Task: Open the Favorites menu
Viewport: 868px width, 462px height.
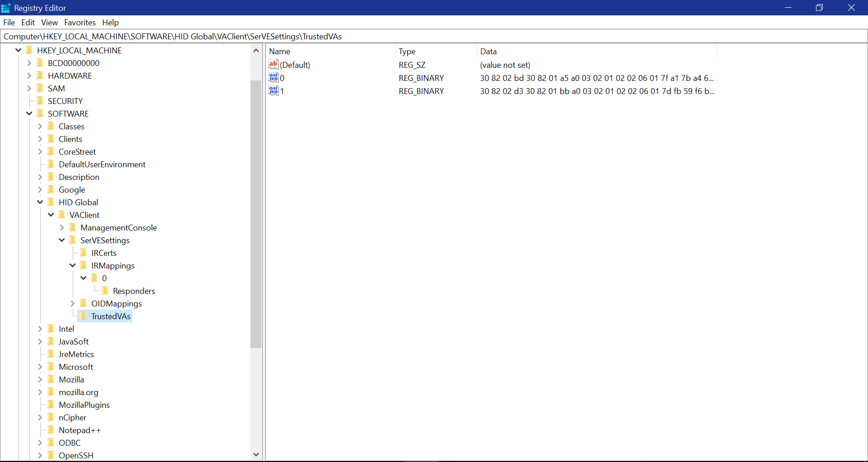Action: click(80, 23)
